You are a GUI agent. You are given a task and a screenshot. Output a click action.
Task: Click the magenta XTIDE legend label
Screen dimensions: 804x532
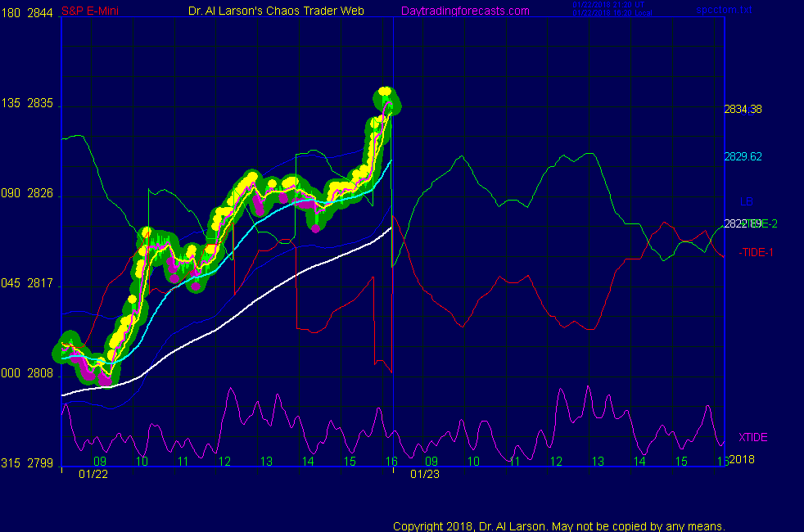[x=752, y=438]
